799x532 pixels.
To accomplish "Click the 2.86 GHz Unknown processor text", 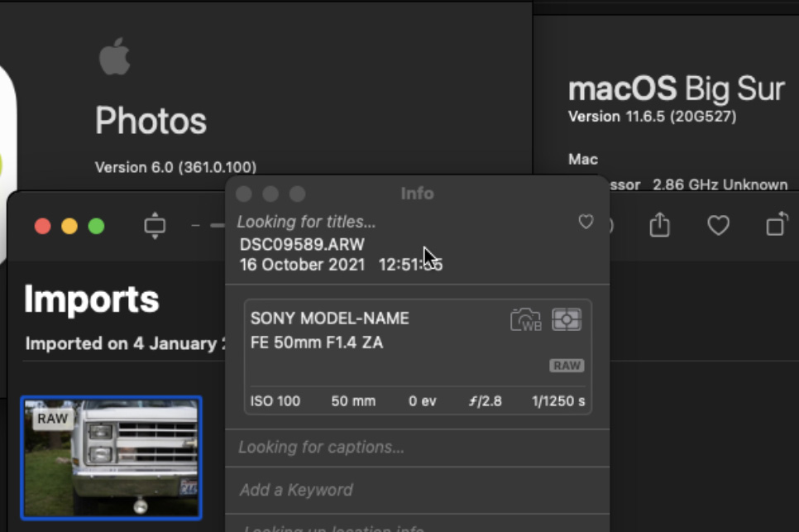I will tap(720, 185).
